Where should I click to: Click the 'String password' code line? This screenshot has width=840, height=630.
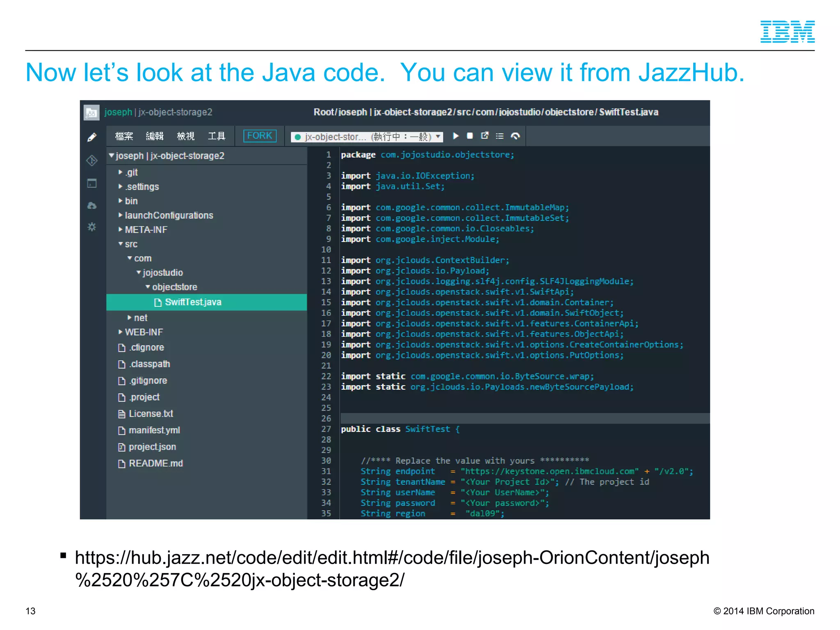point(454,503)
